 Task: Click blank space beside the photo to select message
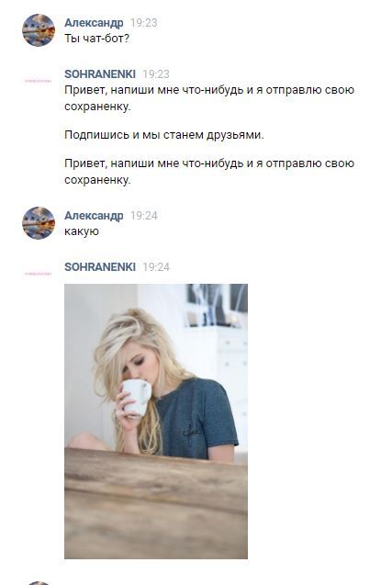tap(317, 422)
